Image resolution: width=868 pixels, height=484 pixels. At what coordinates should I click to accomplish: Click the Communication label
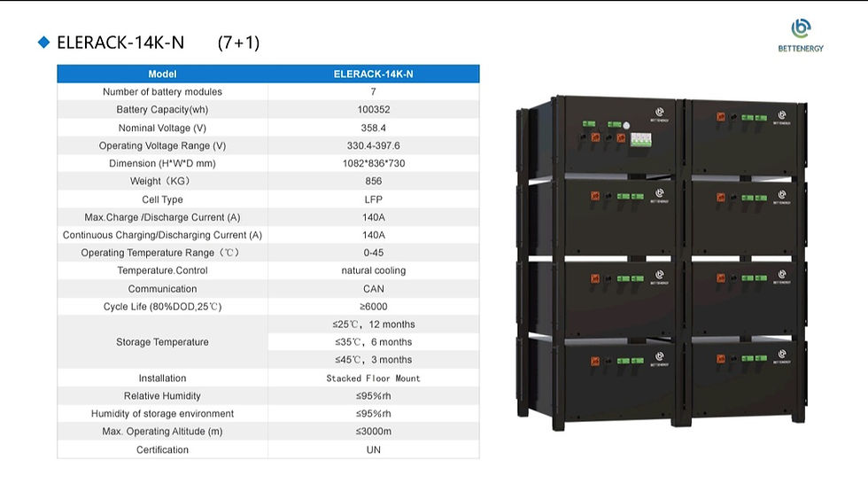[162, 288]
